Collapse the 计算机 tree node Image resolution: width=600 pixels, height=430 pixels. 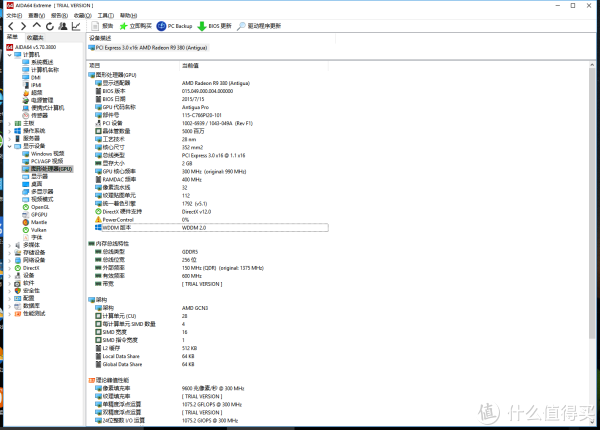(10, 55)
